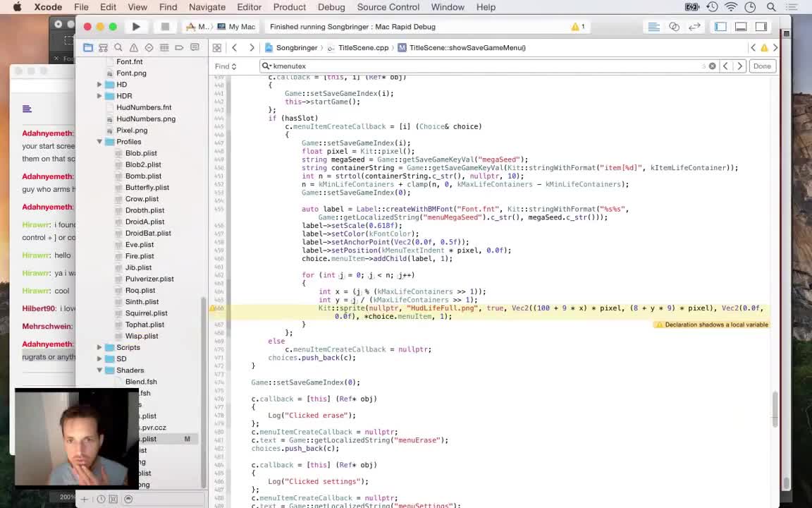Collapse the Shaders folder
This screenshot has height=508, width=812.
pyautogui.click(x=99, y=370)
